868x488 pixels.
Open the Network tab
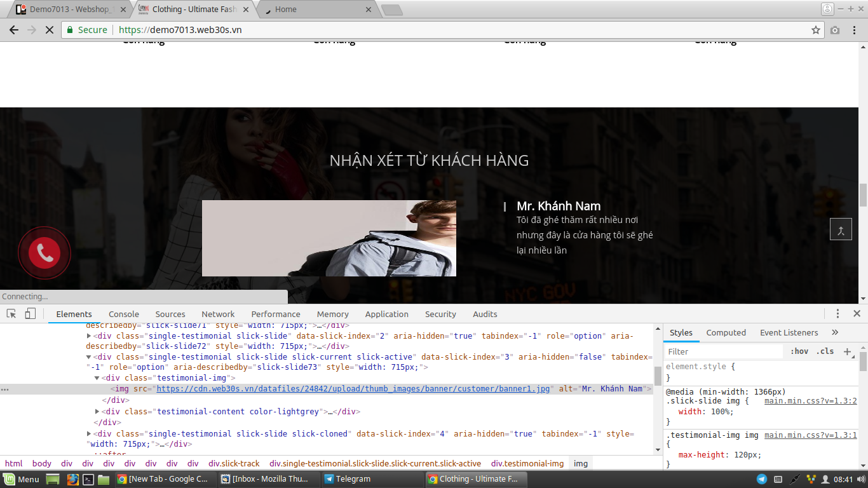(218, 314)
